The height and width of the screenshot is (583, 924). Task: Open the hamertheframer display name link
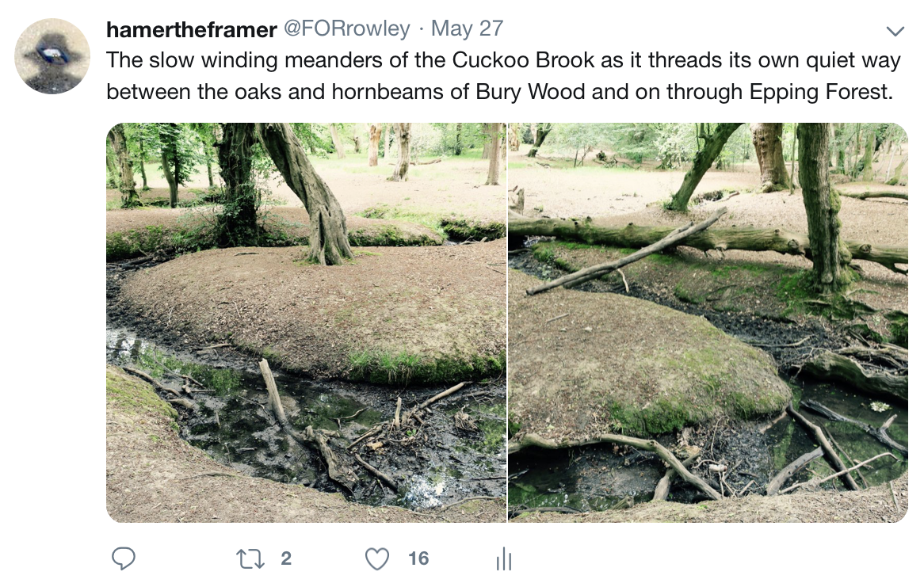coord(192,29)
